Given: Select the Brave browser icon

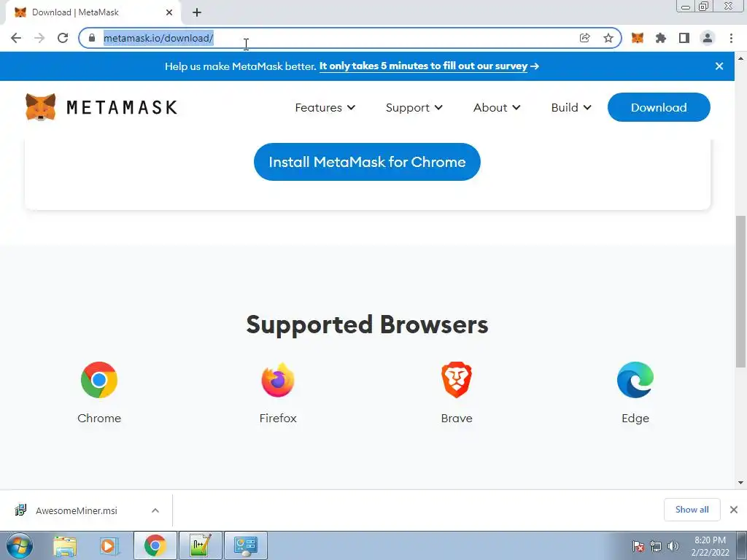Looking at the screenshot, I should [457, 380].
